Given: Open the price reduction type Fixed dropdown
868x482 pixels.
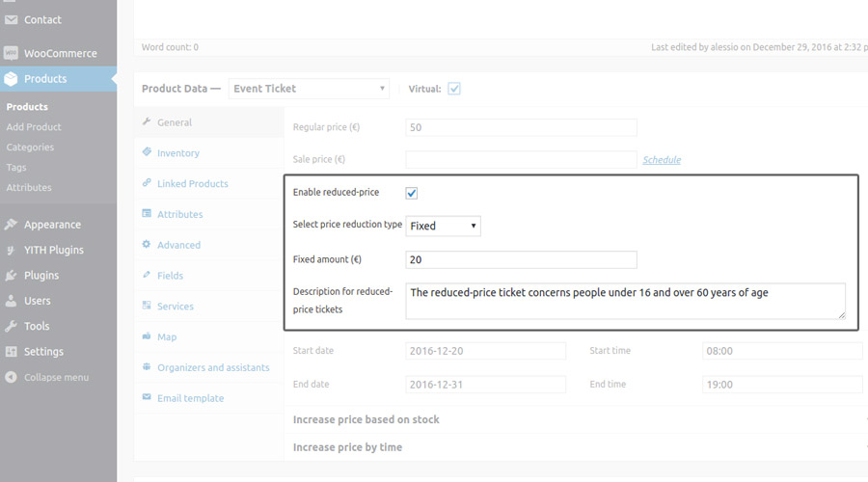Looking at the screenshot, I should coord(443,226).
